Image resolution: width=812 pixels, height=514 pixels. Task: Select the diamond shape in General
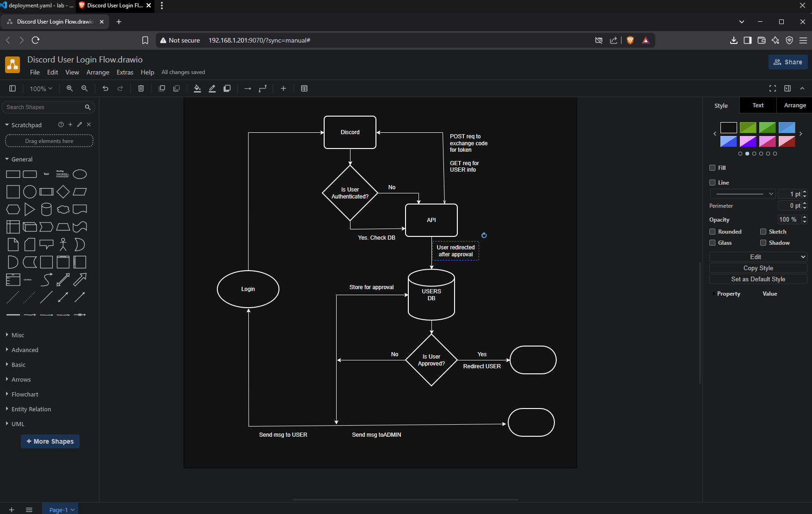[x=63, y=192]
